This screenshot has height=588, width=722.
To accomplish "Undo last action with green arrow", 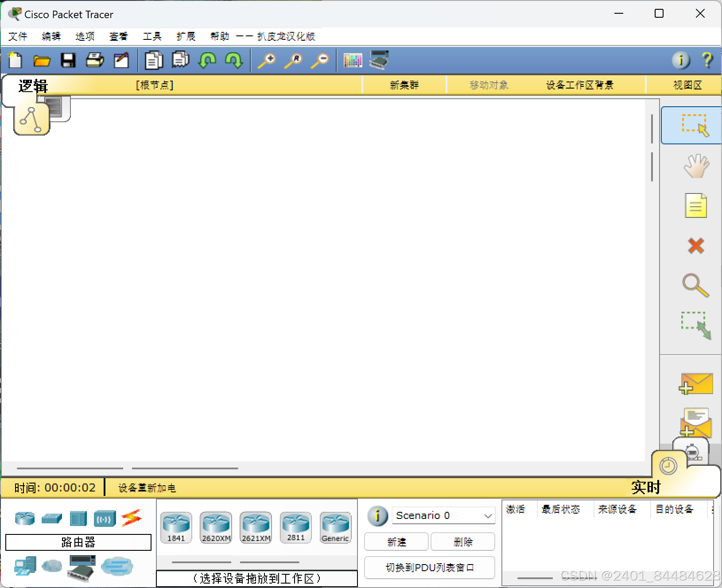I will [207, 60].
